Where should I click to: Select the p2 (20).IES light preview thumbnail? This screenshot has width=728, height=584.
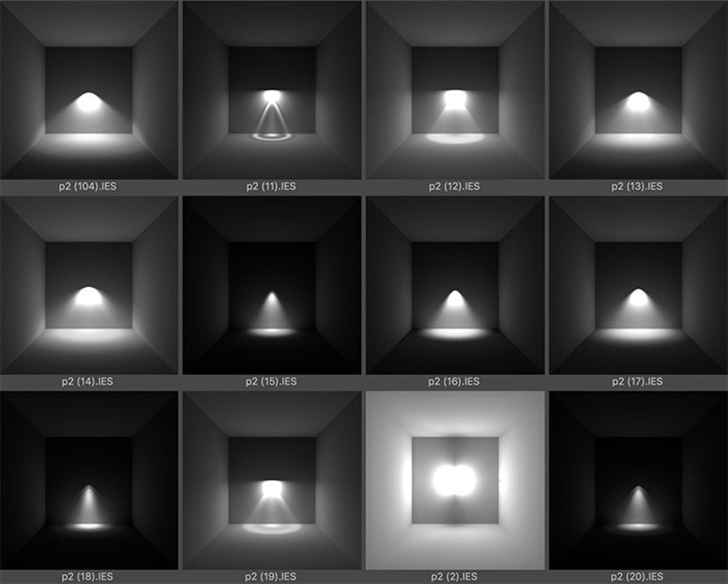point(639,480)
